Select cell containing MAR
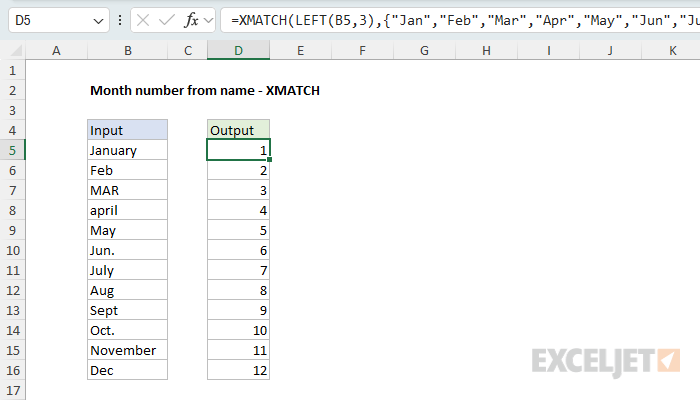This screenshot has width=700, height=400. (x=128, y=191)
